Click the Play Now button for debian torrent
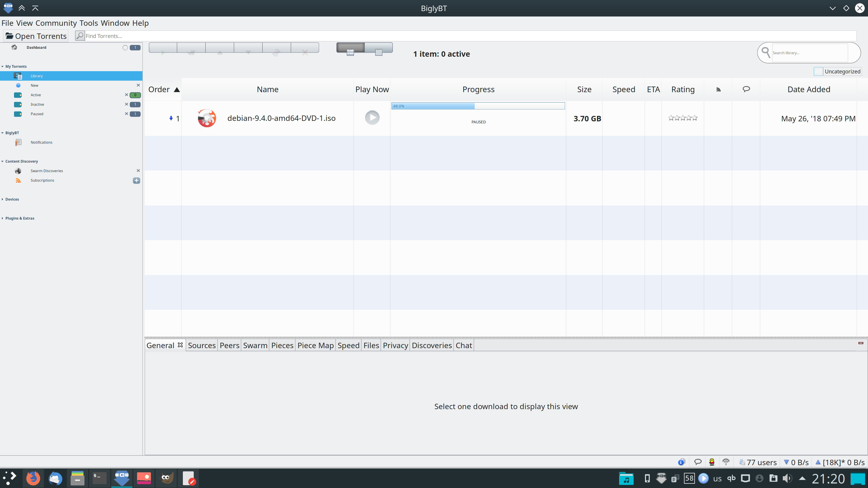The width and height of the screenshot is (868, 488). coord(372,117)
